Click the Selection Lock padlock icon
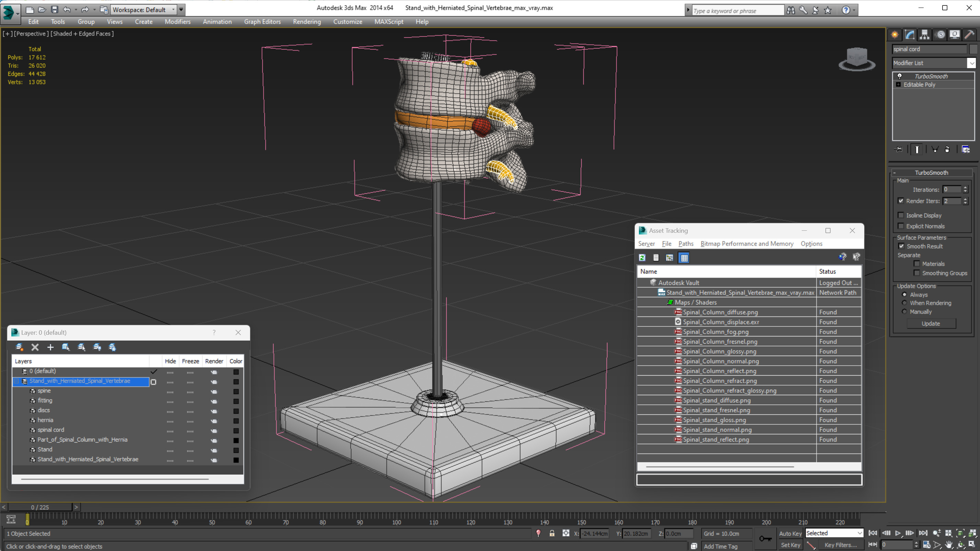Viewport: 980px width, 551px height. click(x=552, y=533)
